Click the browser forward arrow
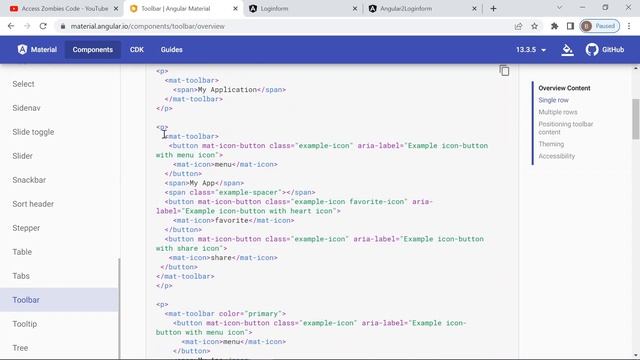The image size is (640, 360). (27, 26)
